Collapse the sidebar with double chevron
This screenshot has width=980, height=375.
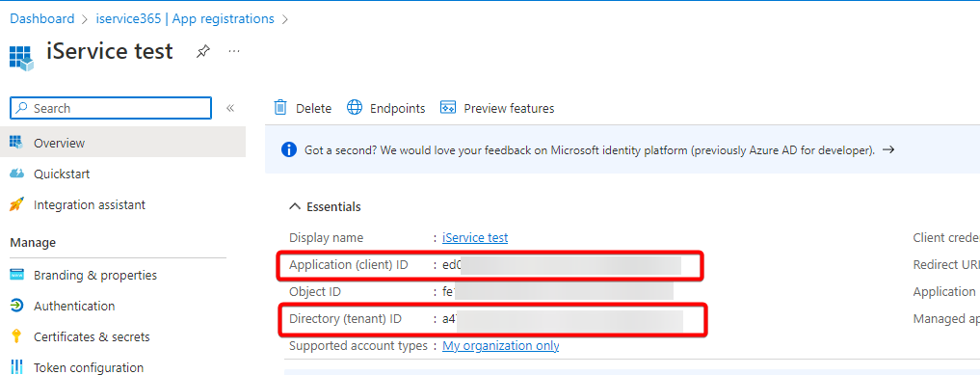point(230,108)
